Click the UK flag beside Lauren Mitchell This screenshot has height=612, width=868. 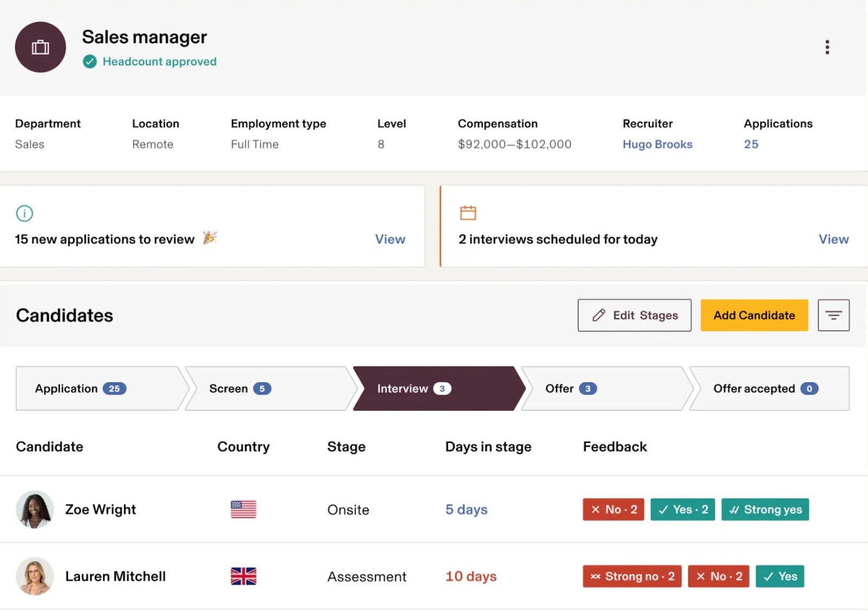242,576
